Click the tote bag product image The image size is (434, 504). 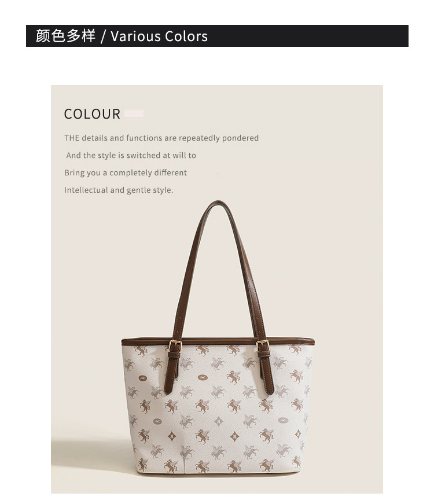(218, 337)
